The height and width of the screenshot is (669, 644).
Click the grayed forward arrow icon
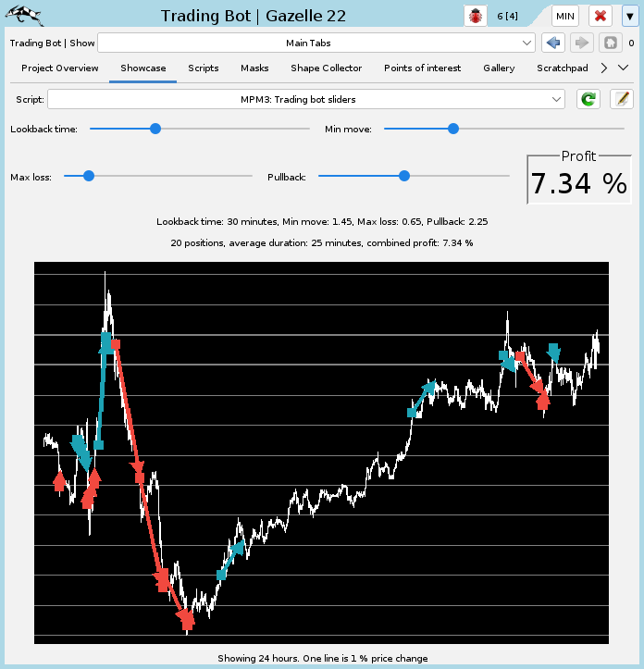[x=582, y=43]
